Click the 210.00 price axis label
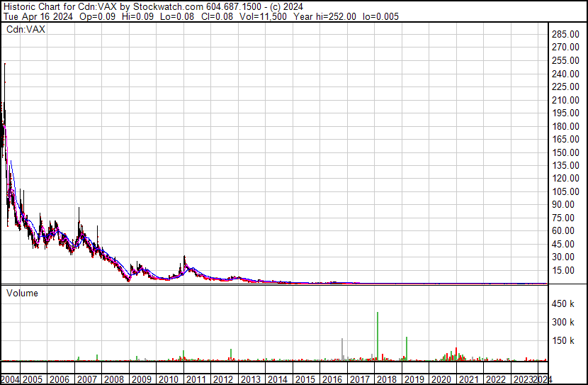Screen dimensions: 588x385 point(565,100)
